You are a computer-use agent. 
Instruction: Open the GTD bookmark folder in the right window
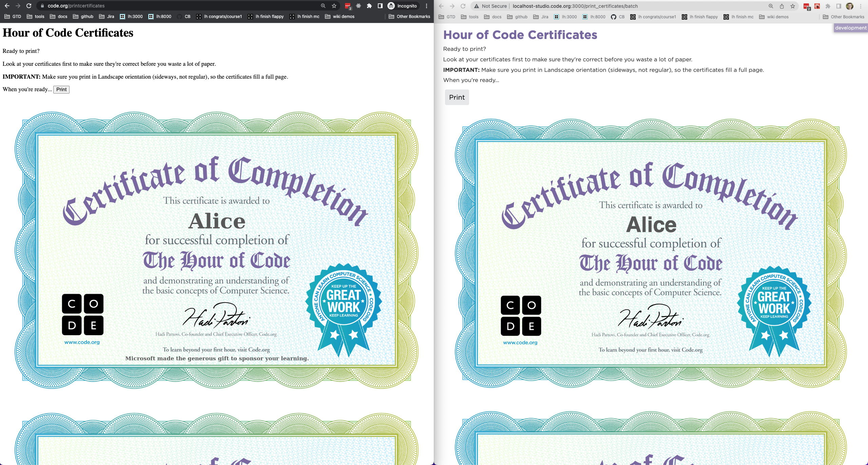tap(447, 17)
